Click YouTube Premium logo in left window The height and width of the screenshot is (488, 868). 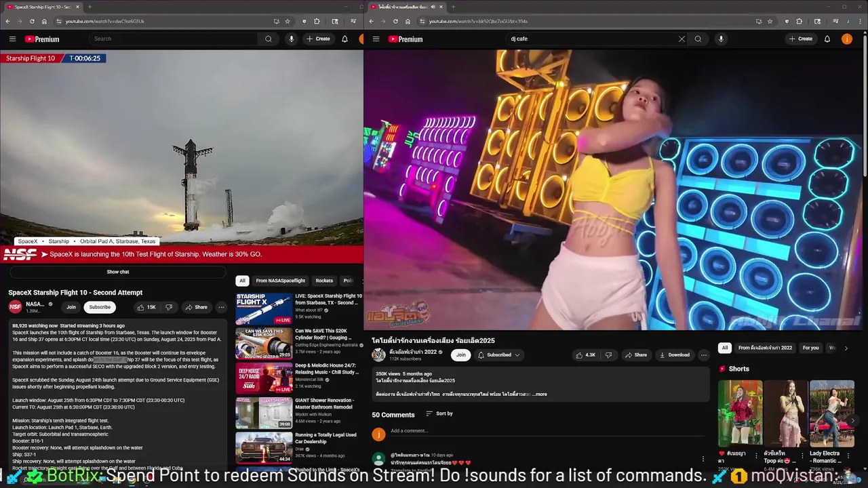[x=42, y=39]
